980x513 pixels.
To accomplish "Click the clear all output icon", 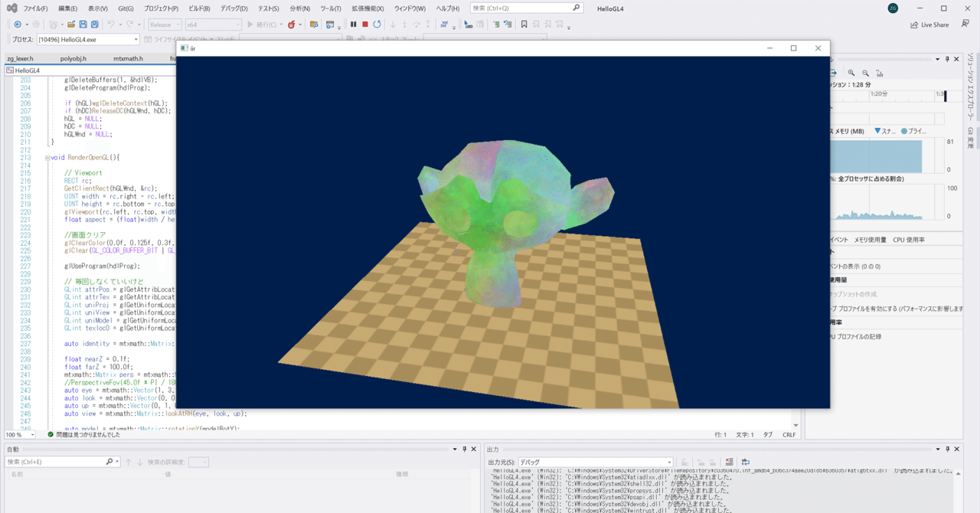I will pyautogui.click(x=729, y=462).
